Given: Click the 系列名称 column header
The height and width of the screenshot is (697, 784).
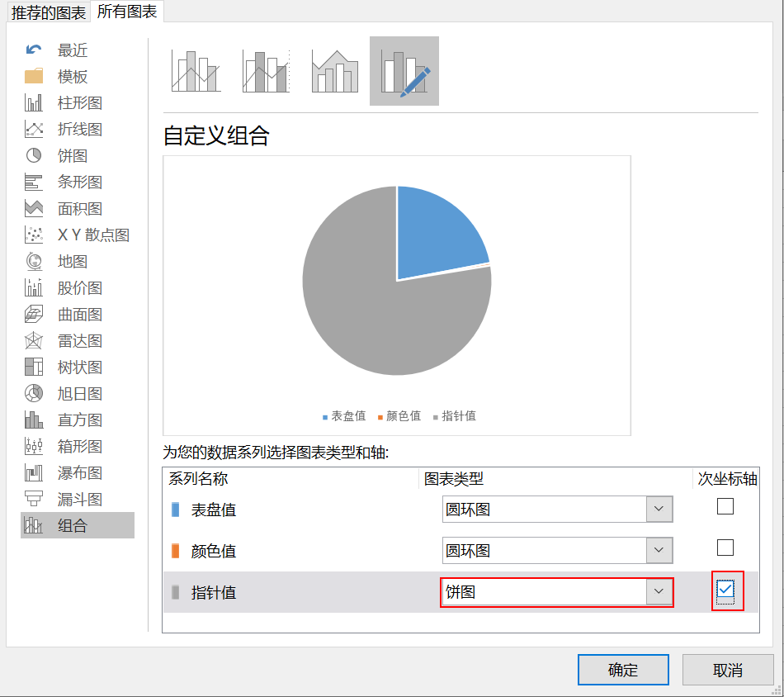Looking at the screenshot, I should [x=198, y=479].
